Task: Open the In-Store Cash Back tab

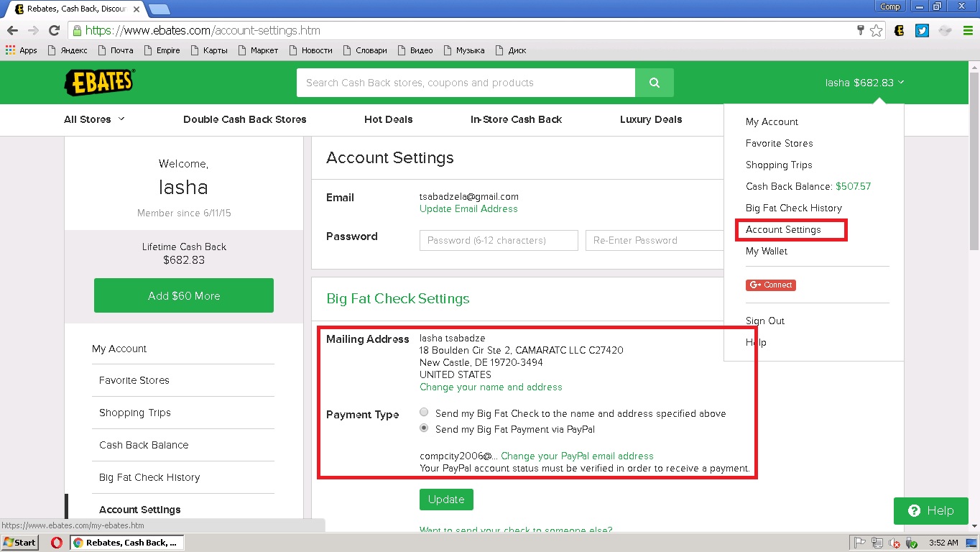Action: coord(516,119)
